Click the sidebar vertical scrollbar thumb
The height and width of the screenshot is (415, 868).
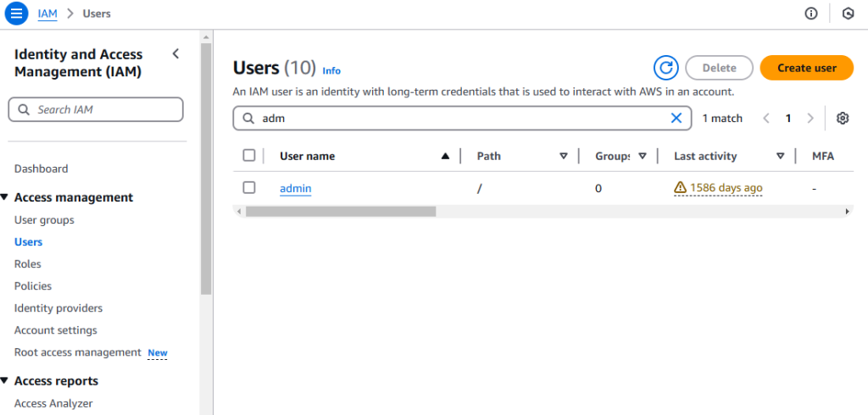pos(206,169)
